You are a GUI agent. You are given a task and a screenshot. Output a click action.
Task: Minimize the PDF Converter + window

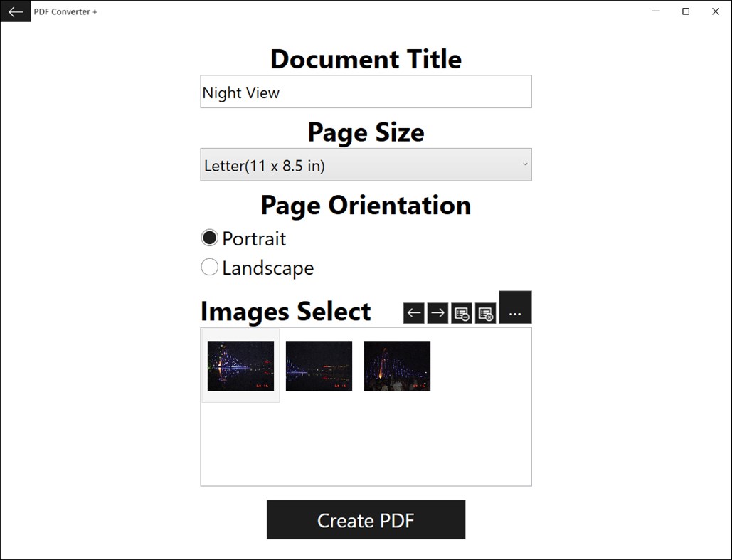655,11
